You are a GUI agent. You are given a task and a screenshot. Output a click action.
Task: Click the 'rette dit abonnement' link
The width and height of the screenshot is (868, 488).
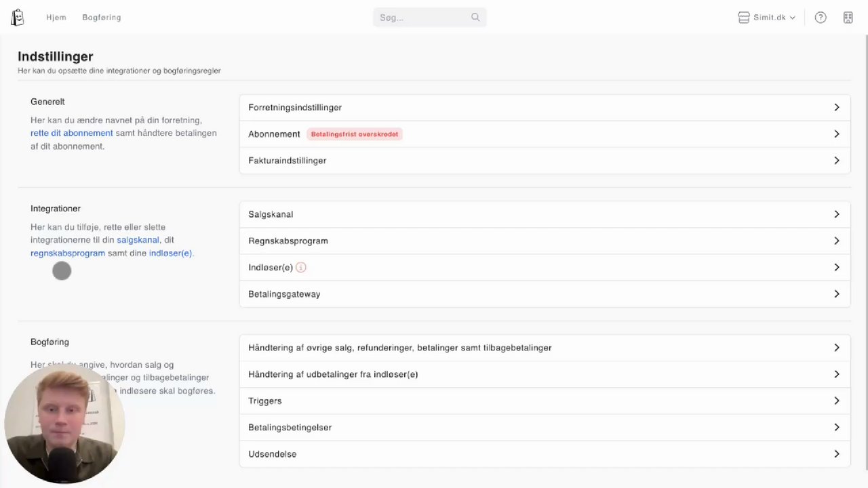(72, 134)
